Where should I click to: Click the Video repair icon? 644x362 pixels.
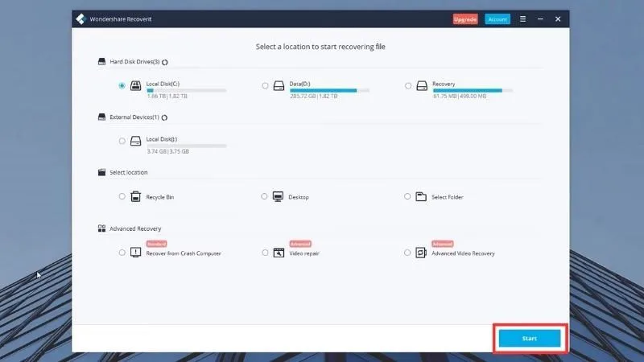pyautogui.click(x=279, y=253)
